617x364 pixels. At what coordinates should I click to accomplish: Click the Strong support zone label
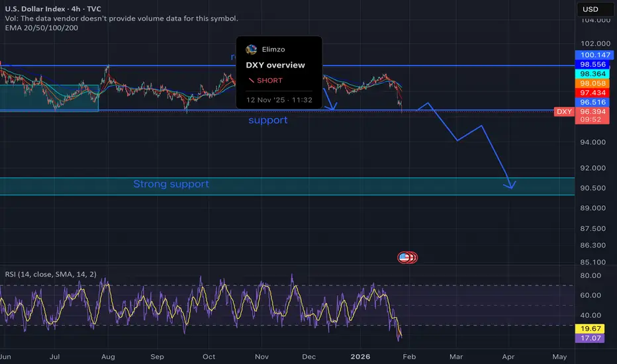[171, 184]
